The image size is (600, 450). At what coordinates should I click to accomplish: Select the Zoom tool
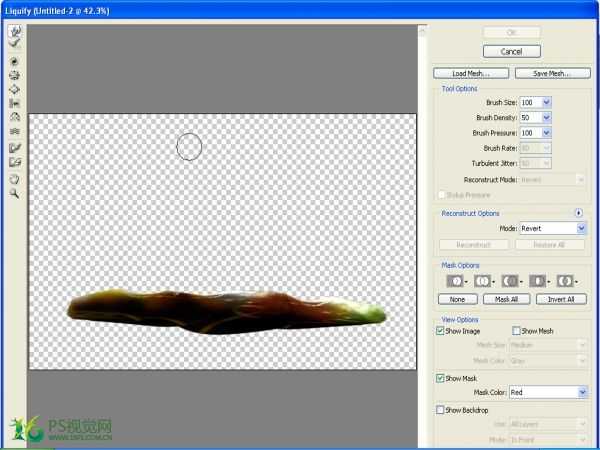click(15, 194)
